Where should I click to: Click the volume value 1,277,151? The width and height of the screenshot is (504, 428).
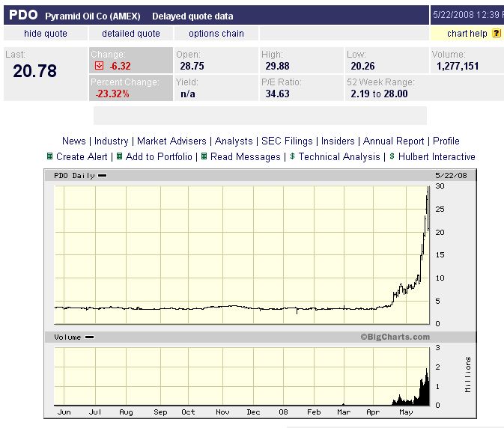(458, 66)
